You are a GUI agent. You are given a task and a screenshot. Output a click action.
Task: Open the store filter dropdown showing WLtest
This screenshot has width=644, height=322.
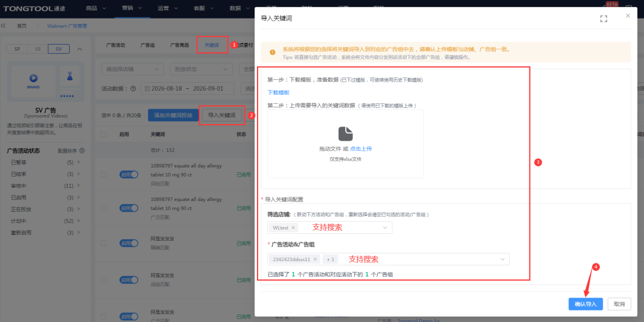330,228
